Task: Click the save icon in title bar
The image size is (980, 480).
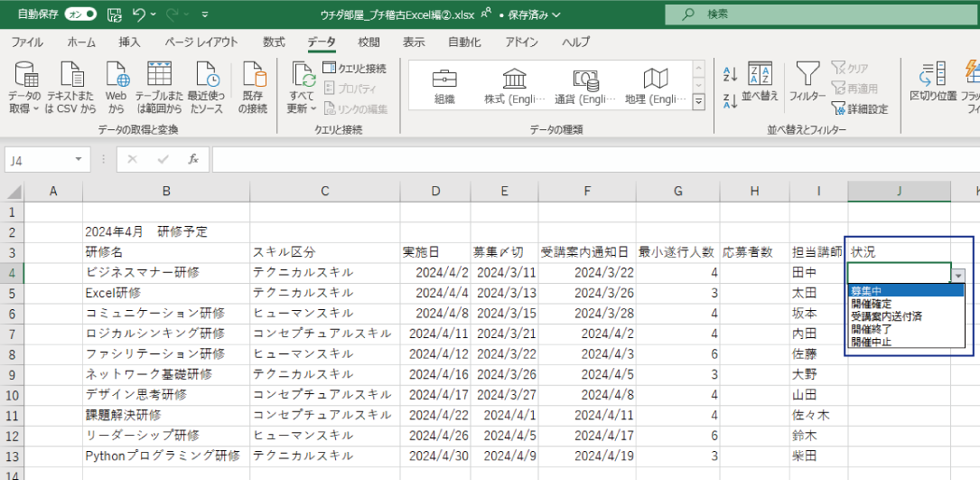Action: click(114, 14)
